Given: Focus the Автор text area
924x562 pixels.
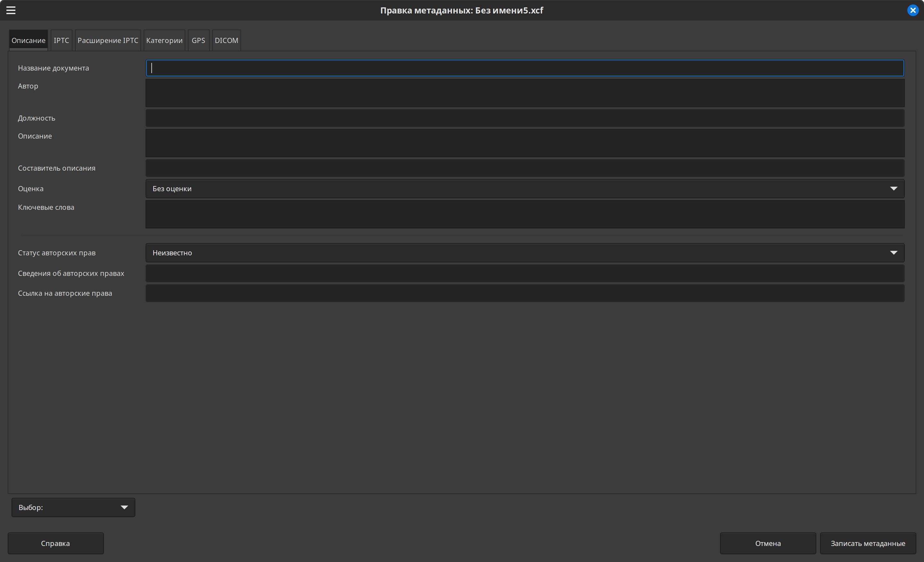Looking at the screenshot, I should pos(525,93).
